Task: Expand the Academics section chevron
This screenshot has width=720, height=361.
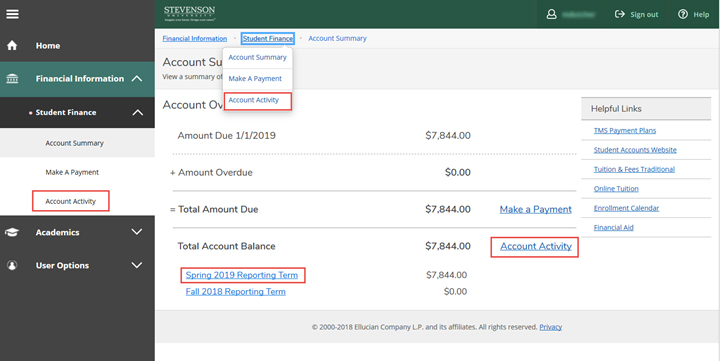Action: pyautogui.click(x=137, y=231)
